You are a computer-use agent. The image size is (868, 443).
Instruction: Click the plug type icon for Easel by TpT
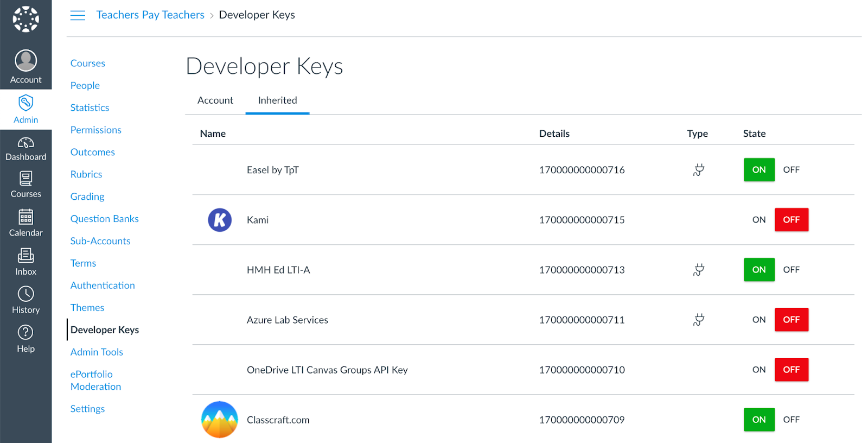(x=699, y=170)
